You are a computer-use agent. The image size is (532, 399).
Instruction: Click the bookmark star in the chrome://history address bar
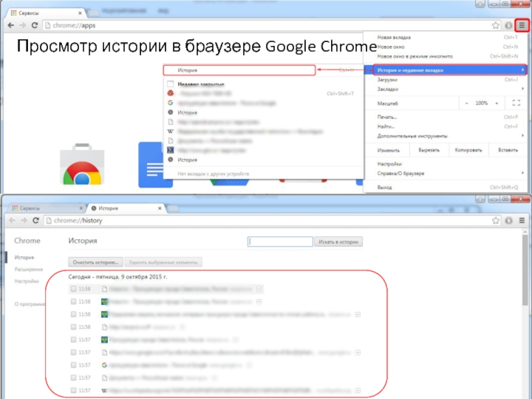[495, 220]
